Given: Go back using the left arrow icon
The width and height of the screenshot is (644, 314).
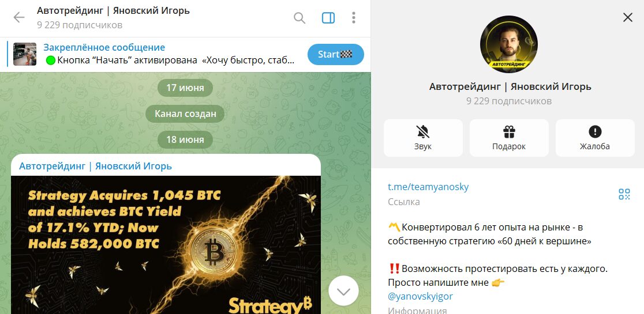Looking at the screenshot, I should [x=19, y=17].
